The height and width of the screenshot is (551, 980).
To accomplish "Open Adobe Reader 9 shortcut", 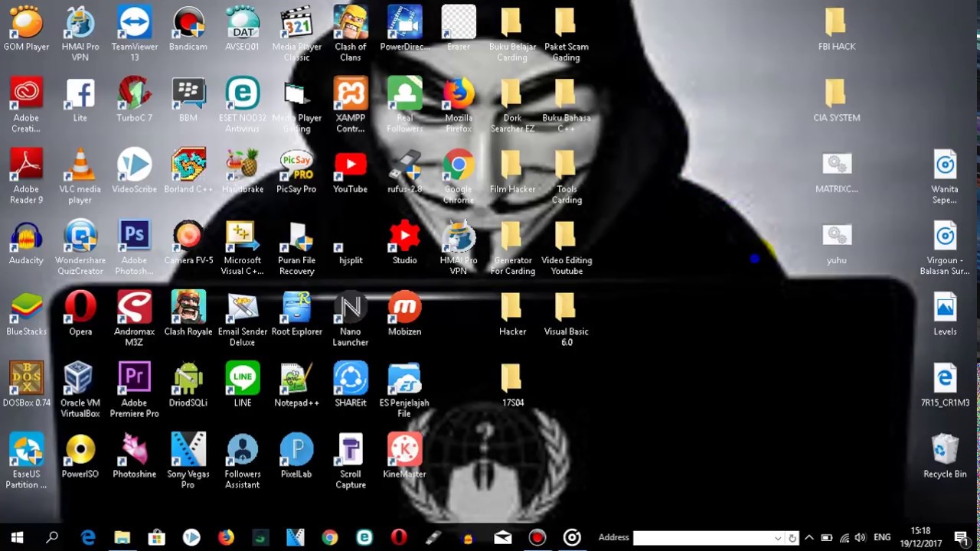I will click(26, 176).
